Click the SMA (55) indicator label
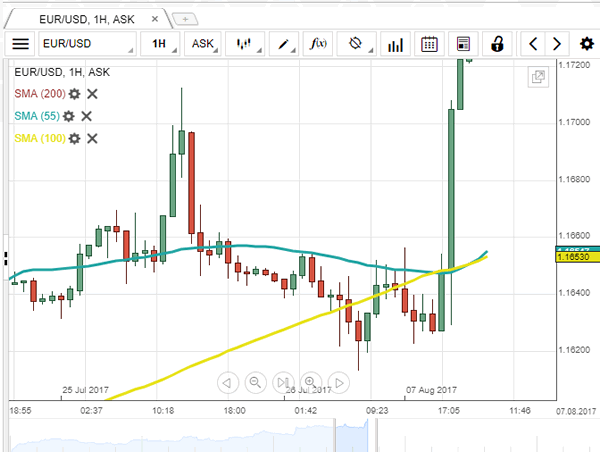The width and height of the screenshot is (600, 452). 37,116
